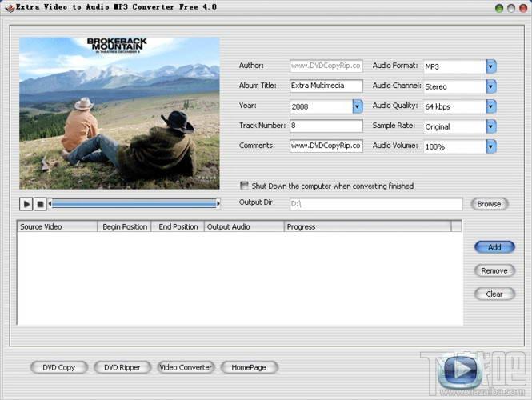Image resolution: width=532 pixels, height=400 pixels.
Task: Click the Source Video column header
Action: click(x=58, y=227)
